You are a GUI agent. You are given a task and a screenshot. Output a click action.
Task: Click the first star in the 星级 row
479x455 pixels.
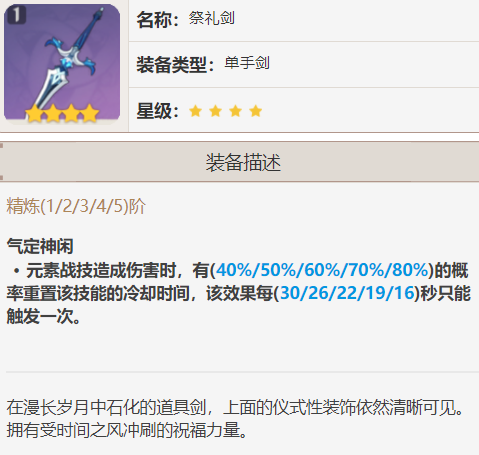tap(195, 111)
